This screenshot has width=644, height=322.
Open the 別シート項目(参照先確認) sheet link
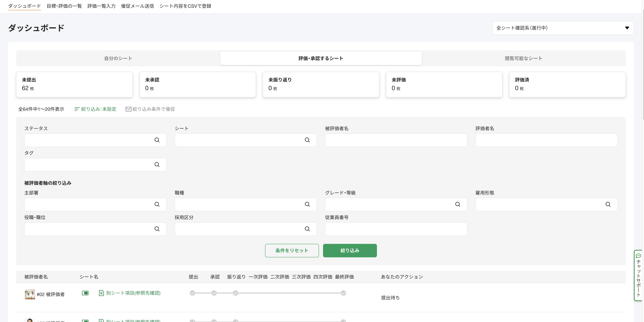pyautogui.click(x=133, y=293)
